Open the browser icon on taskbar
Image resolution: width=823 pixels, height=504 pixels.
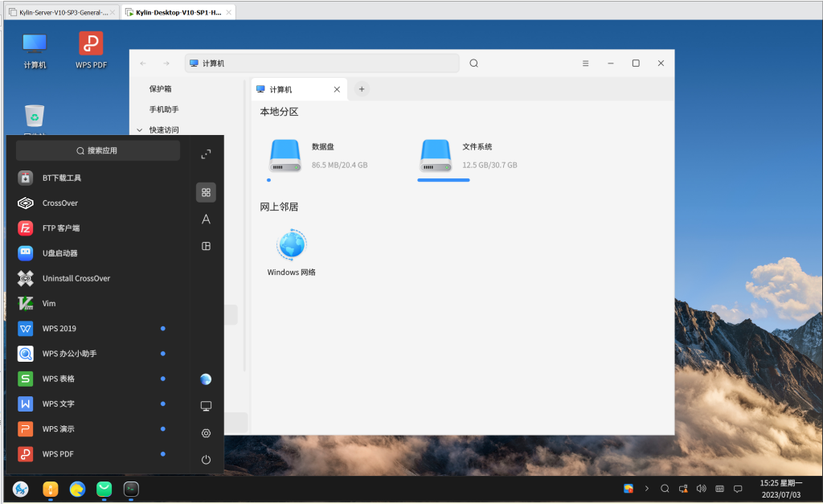click(77, 490)
